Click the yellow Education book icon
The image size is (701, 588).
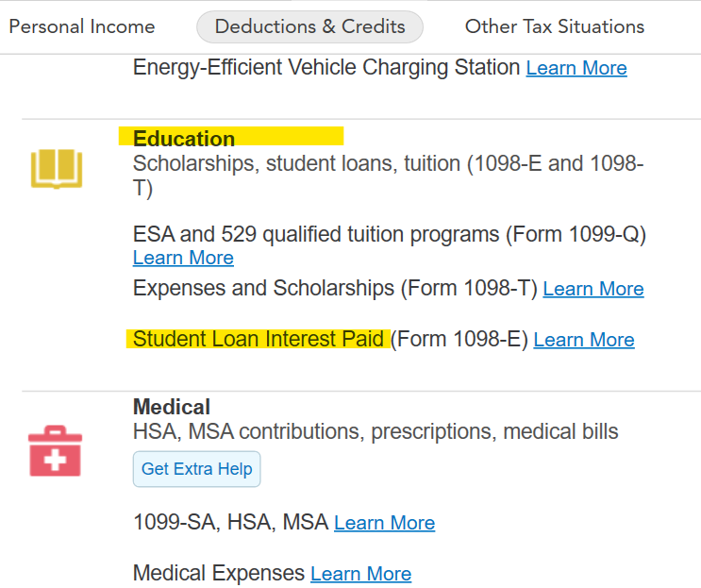point(57,169)
